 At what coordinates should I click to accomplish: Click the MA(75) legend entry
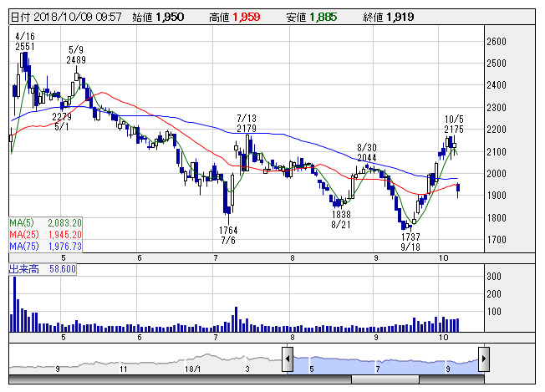pos(44,247)
